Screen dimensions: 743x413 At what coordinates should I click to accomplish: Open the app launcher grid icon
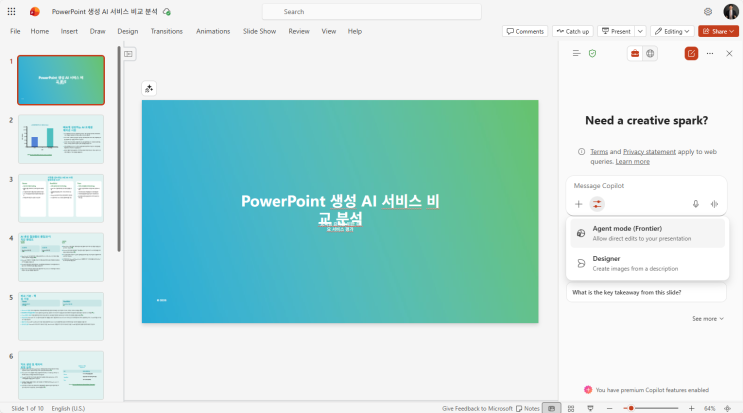click(11, 11)
